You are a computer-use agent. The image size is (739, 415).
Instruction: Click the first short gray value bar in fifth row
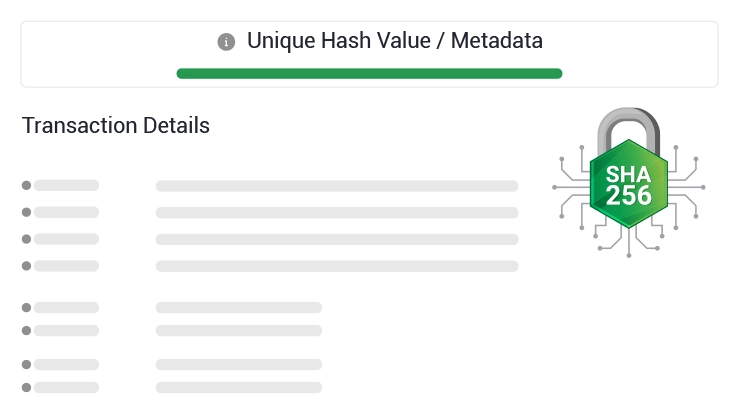(x=239, y=308)
